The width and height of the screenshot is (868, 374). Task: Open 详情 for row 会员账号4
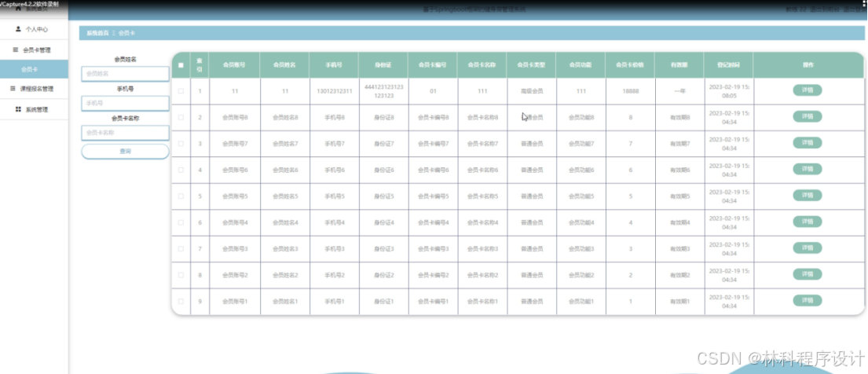pyautogui.click(x=807, y=222)
